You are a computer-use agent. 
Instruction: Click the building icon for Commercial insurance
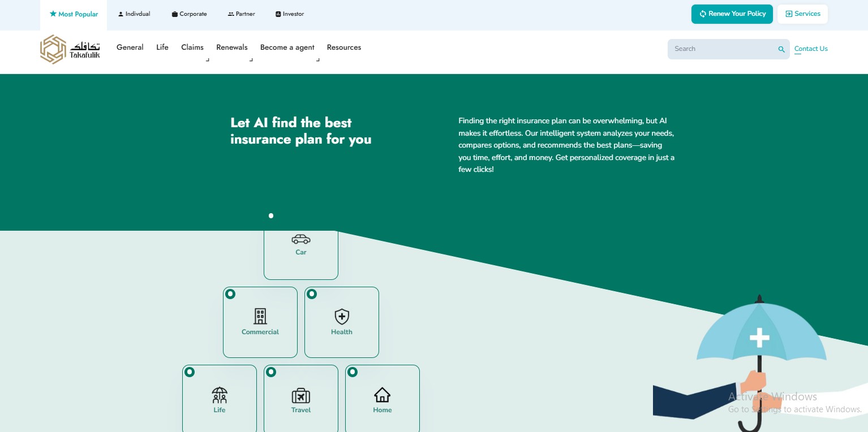coord(260,316)
